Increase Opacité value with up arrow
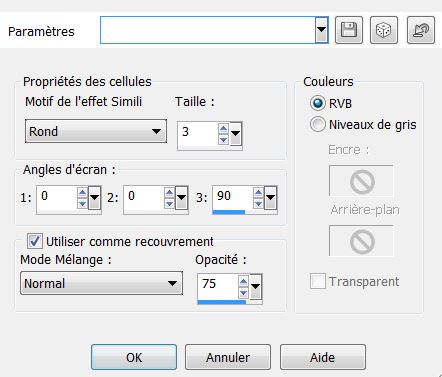 [x=243, y=282]
